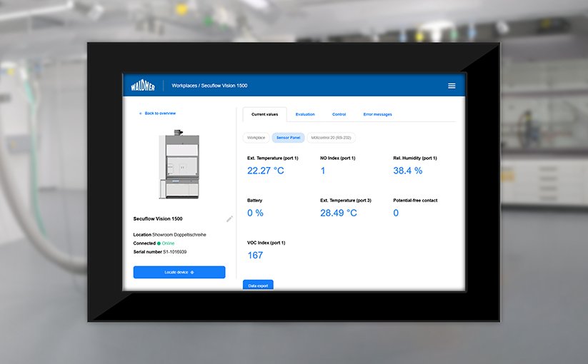Click the 28.49 °C temperature value
The height and width of the screenshot is (364, 588).
point(339,213)
